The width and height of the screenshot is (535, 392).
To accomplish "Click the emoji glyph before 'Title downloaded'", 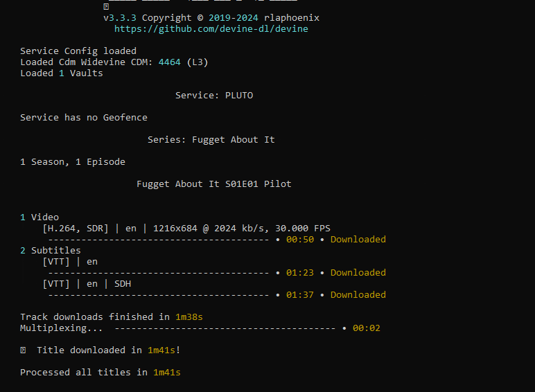I will coord(23,350).
